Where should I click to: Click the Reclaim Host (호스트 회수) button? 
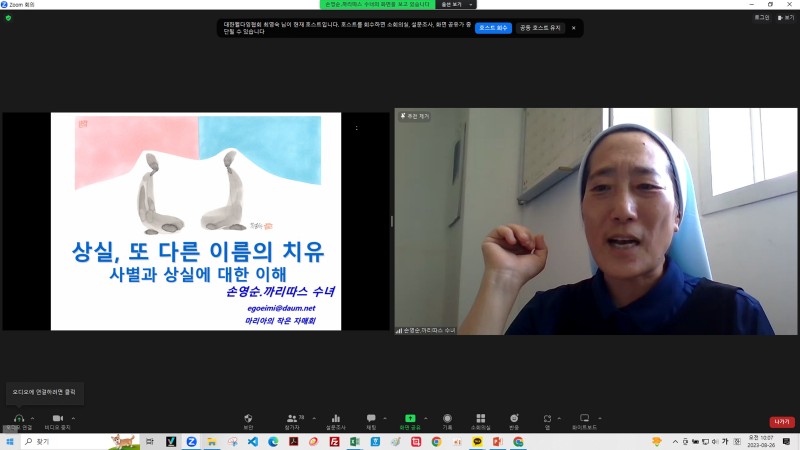pyautogui.click(x=493, y=28)
